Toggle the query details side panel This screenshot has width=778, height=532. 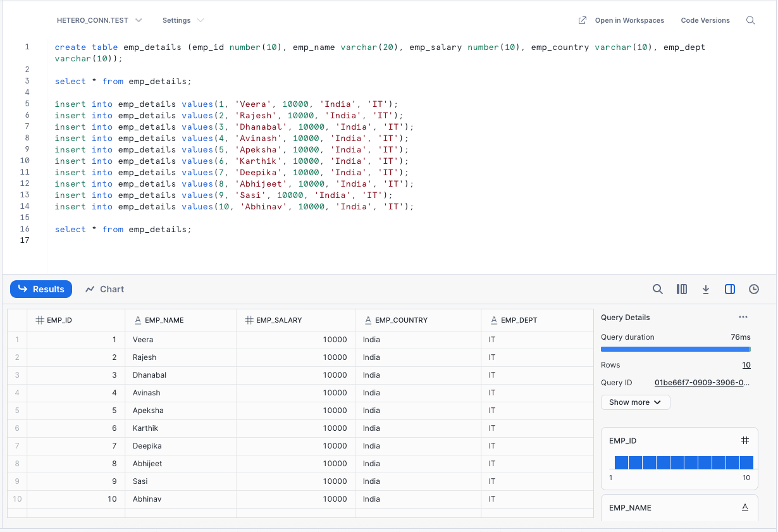(x=730, y=289)
